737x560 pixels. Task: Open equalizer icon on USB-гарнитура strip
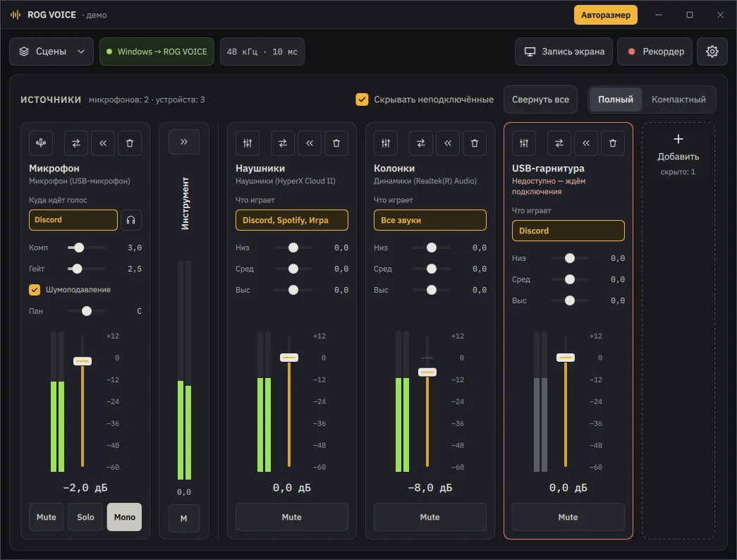[524, 143]
